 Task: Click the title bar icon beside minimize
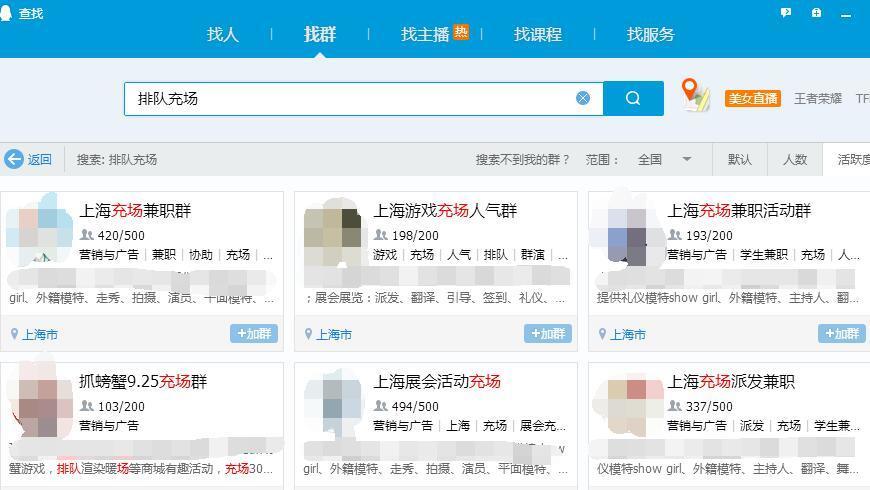pos(816,13)
